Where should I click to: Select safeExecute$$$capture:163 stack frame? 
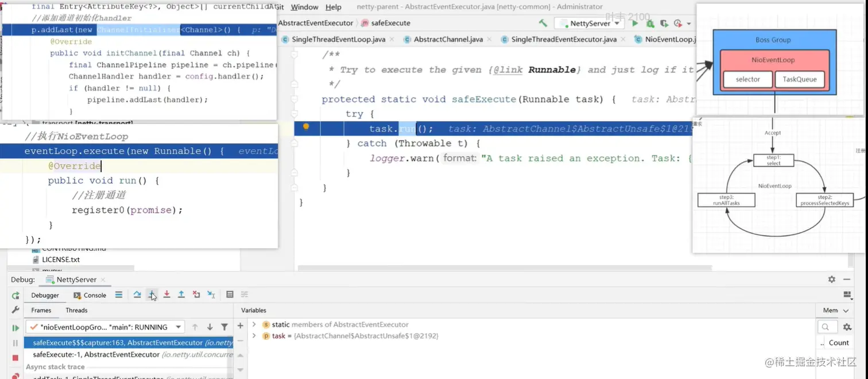[x=128, y=342]
